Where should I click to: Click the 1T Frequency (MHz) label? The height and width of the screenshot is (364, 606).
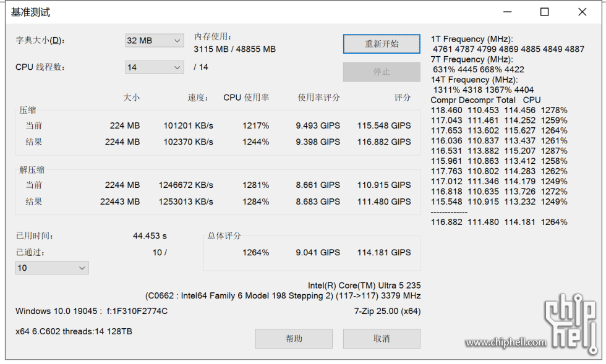(x=472, y=39)
